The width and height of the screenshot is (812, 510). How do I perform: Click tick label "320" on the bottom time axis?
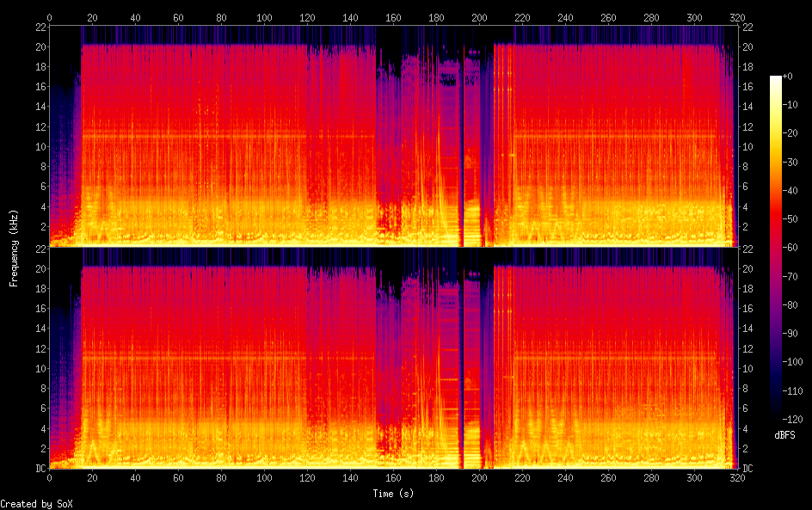[737, 477]
